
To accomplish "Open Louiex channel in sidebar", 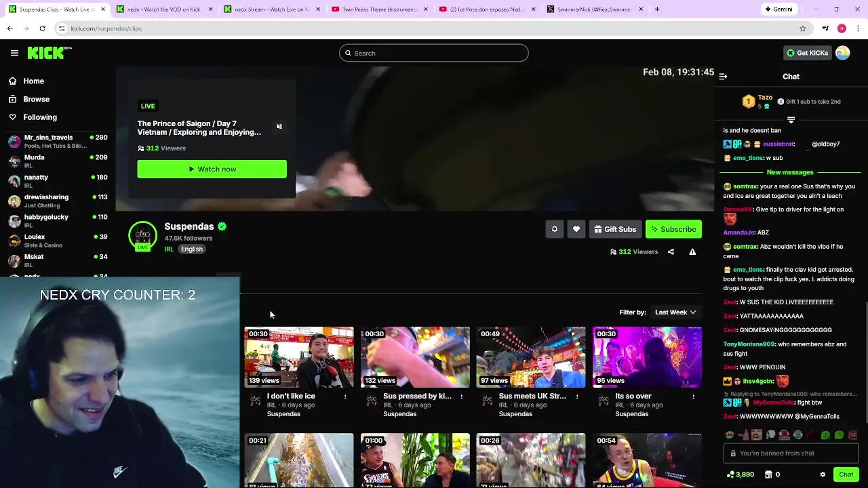I will point(58,240).
